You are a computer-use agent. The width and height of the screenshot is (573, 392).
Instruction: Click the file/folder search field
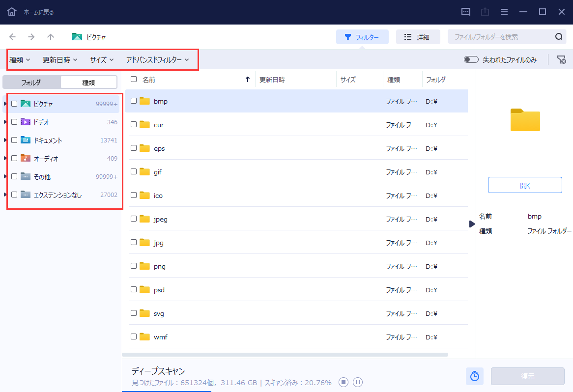point(500,37)
